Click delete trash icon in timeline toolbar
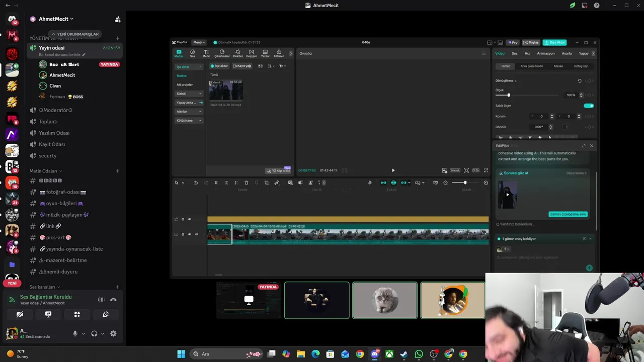The width and height of the screenshot is (644, 362). pos(246,183)
